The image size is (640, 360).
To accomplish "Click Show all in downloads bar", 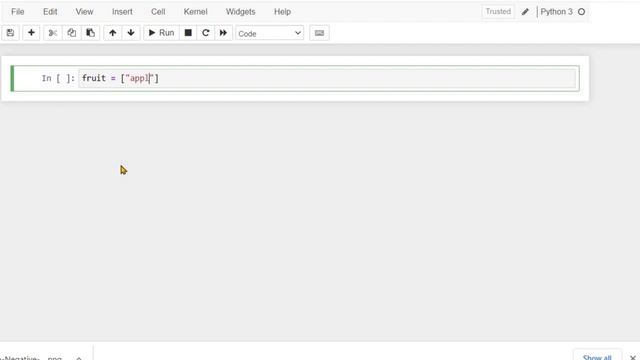I will pos(597,356).
